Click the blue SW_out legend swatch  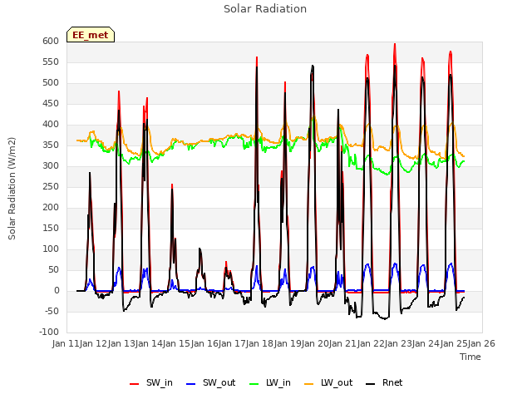click(x=191, y=384)
